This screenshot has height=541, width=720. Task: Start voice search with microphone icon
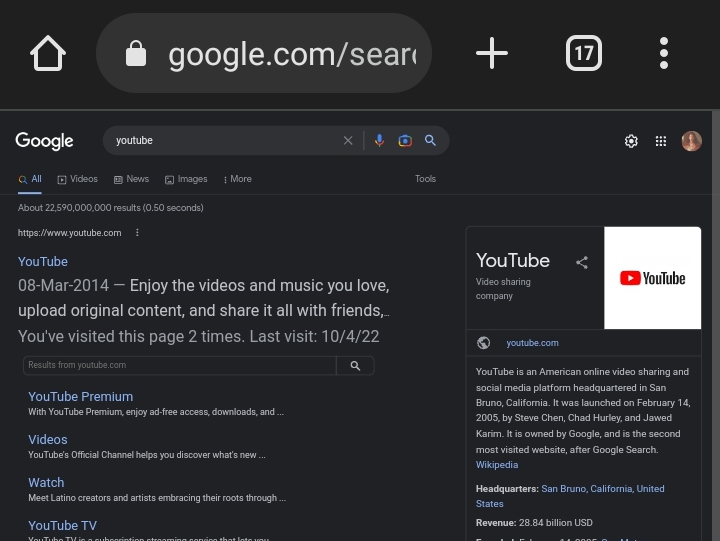click(379, 141)
